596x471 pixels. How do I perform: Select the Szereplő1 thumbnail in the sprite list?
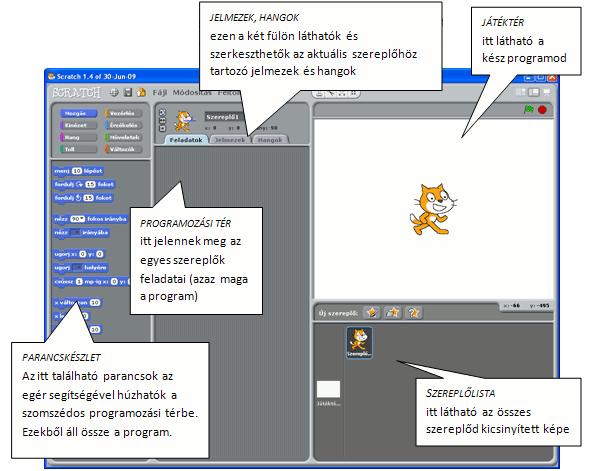point(359,343)
